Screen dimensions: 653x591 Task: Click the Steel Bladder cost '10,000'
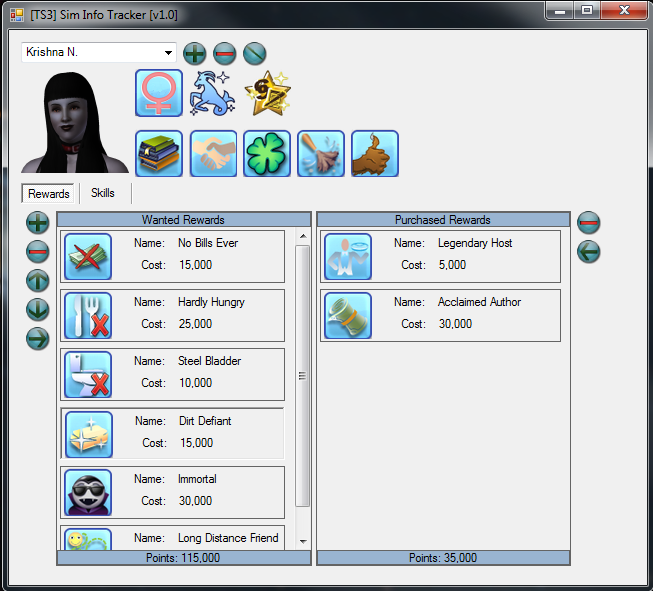pos(195,383)
